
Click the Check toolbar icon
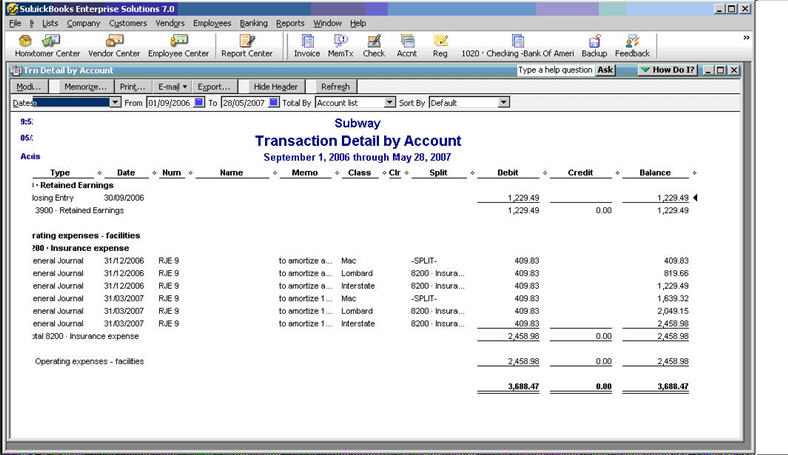[x=374, y=45]
